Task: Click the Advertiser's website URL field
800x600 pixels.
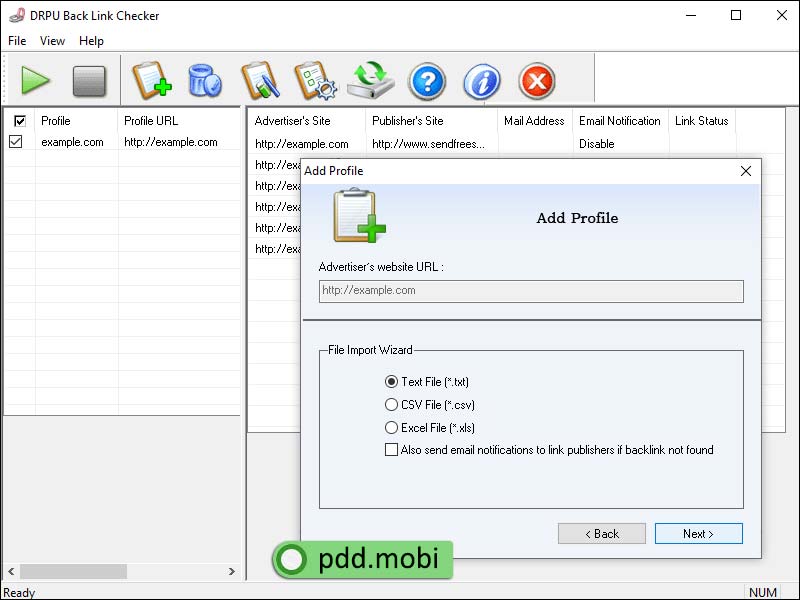Action: [x=531, y=291]
